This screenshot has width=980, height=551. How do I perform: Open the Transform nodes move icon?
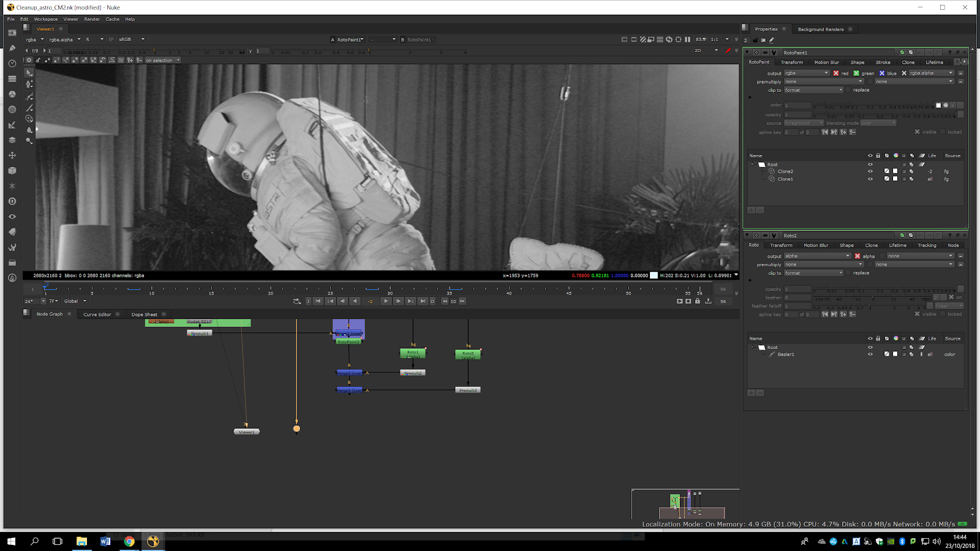pyautogui.click(x=12, y=156)
